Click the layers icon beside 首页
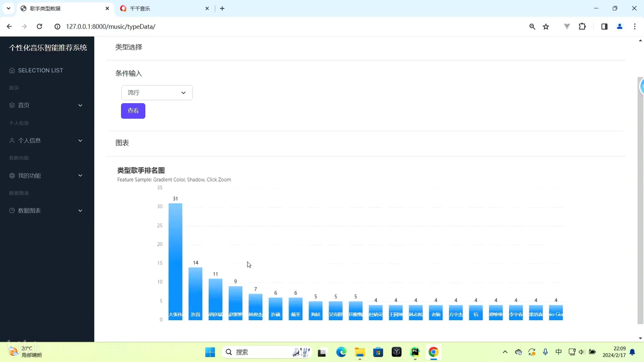The width and height of the screenshot is (644, 362). click(12, 105)
